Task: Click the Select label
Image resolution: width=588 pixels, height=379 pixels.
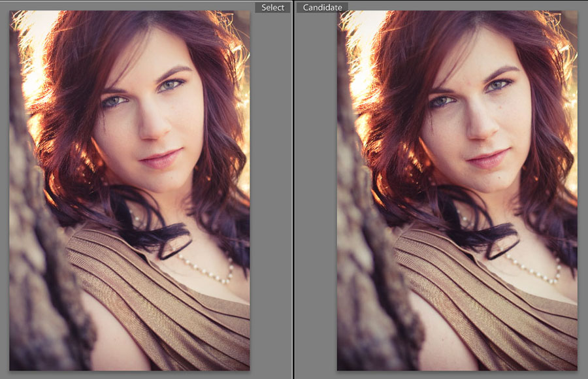Action: tap(272, 7)
